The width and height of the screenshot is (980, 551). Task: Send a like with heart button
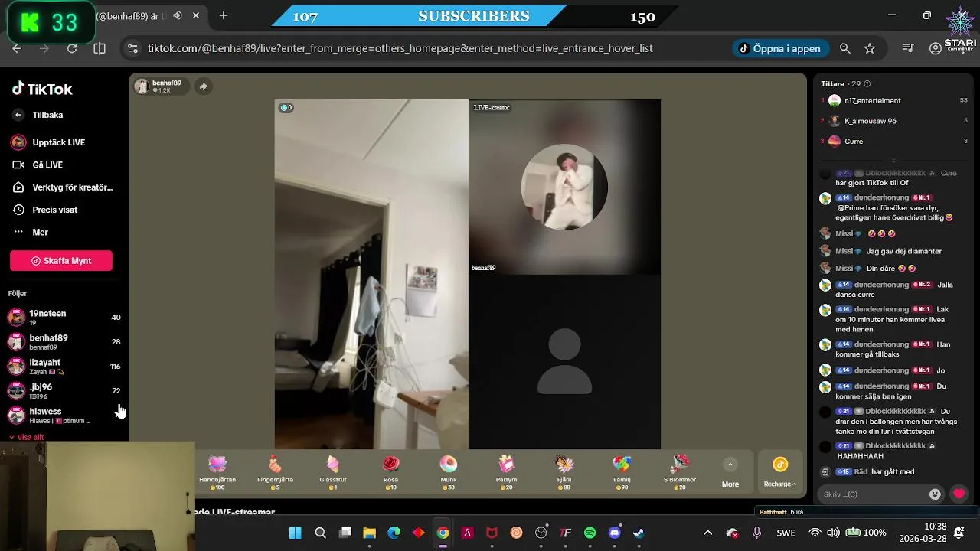click(959, 494)
